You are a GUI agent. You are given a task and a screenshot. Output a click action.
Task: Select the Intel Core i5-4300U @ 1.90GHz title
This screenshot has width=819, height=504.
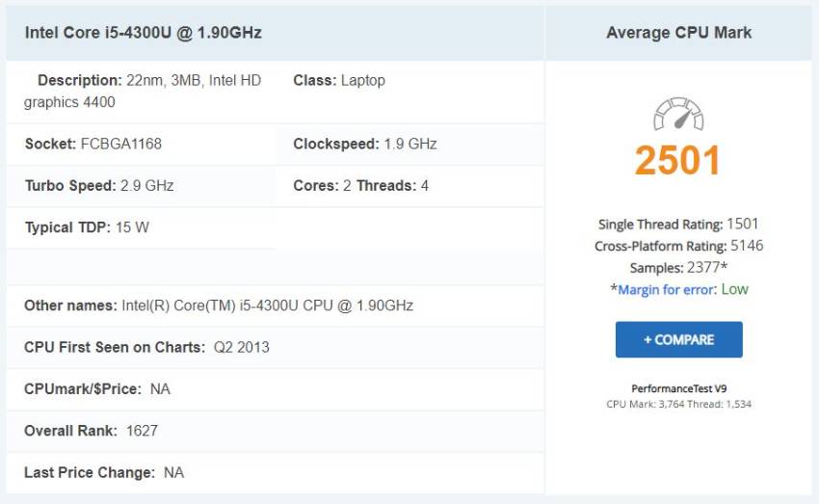144,33
